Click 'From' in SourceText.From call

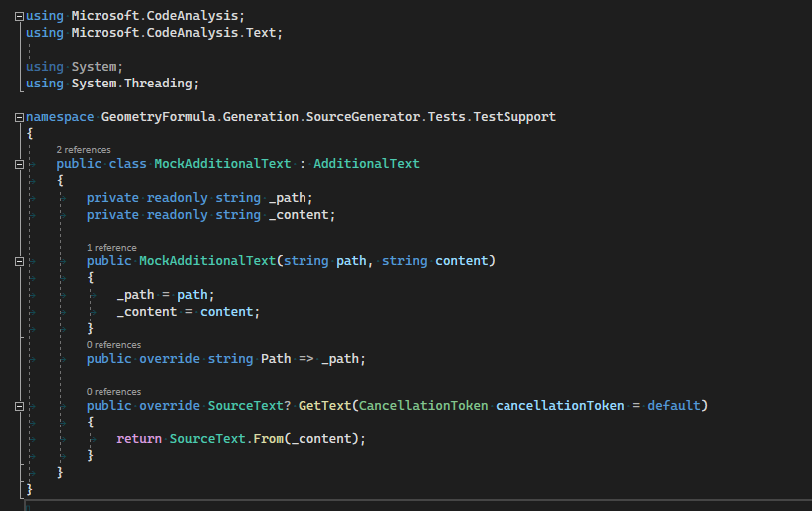[269, 439]
